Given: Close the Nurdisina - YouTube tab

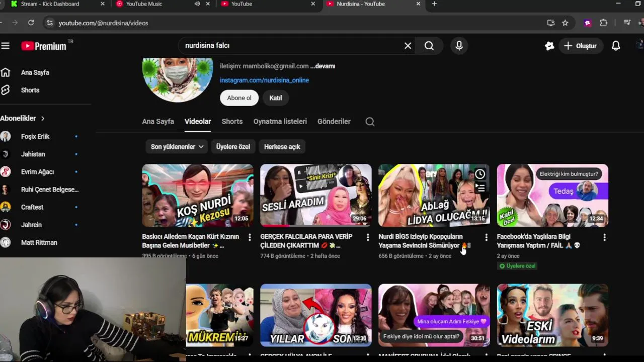Looking at the screenshot, I should (x=418, y=4).
